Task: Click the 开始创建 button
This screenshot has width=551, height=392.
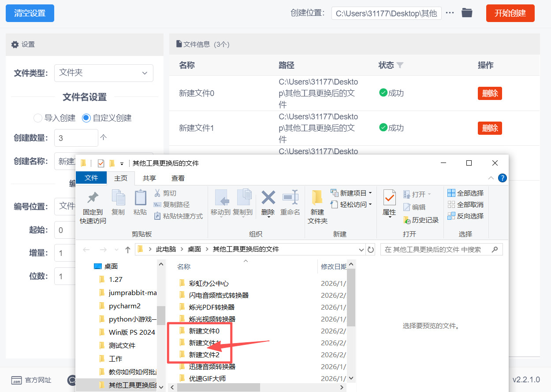Action: [x=510, y=13]
